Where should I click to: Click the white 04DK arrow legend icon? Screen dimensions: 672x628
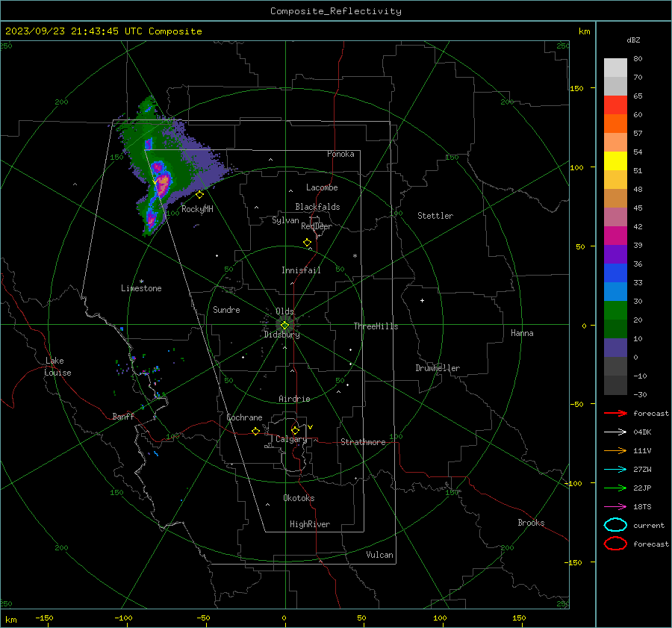[615, 432]
